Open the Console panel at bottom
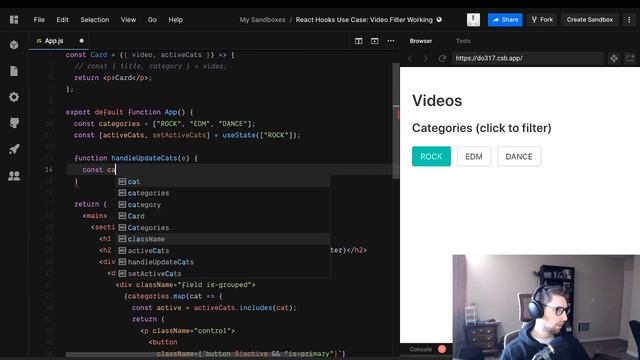This screenshot has height=360, width=640. click(421, 349)
